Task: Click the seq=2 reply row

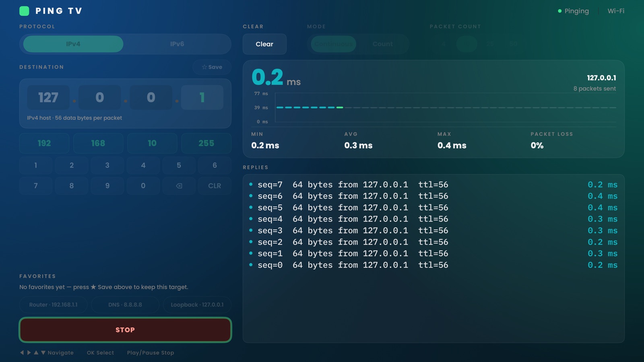Action: [x=433, y=242]
